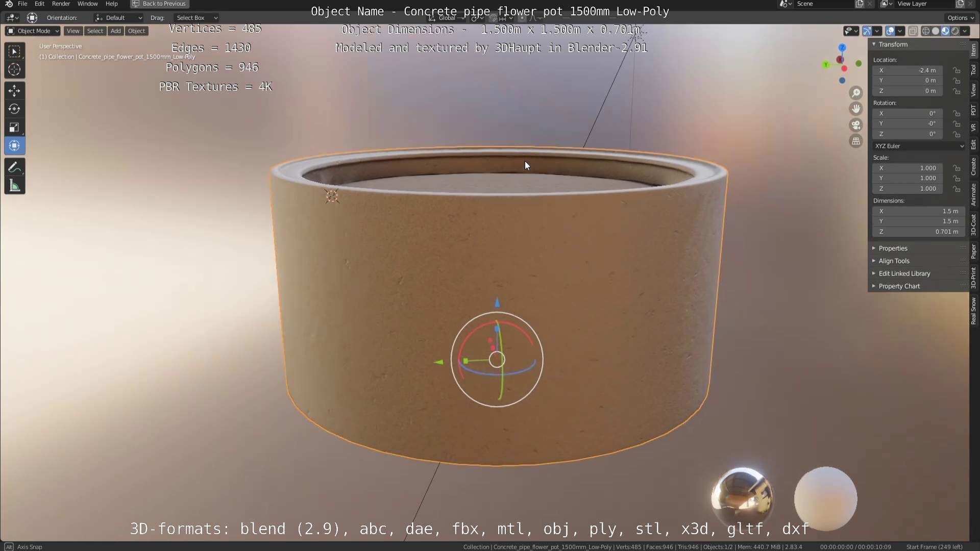Toggle X-ray display button
The width and height of the screenshot is (980, 551).
(913, 31)
